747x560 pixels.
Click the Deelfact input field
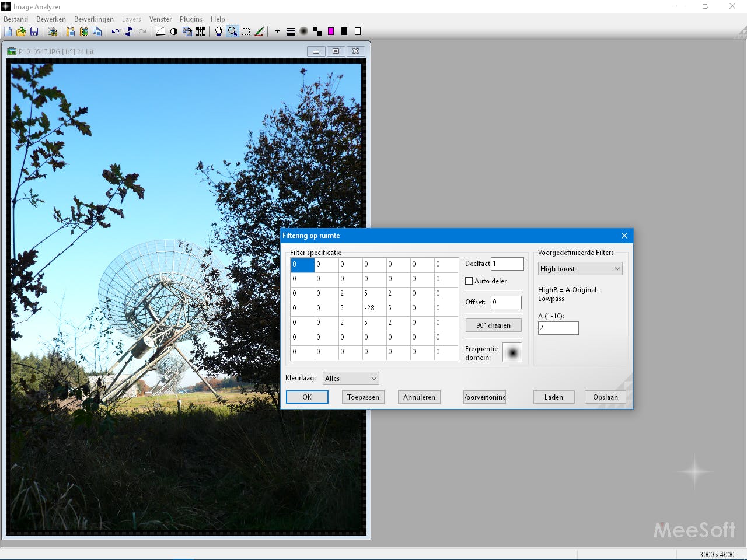[507, 264]
